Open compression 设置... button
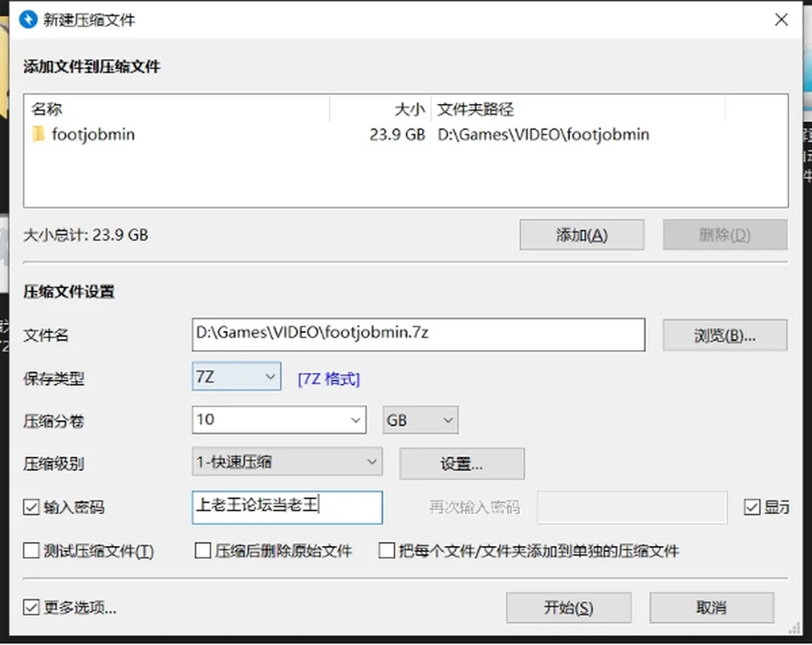The width and height of the screenshot is (812, 645). 462,463
